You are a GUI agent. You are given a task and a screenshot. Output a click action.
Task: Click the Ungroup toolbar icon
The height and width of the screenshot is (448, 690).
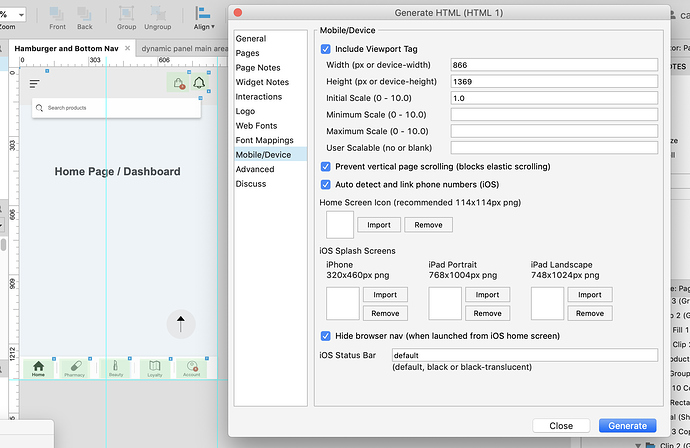[158, 18]
